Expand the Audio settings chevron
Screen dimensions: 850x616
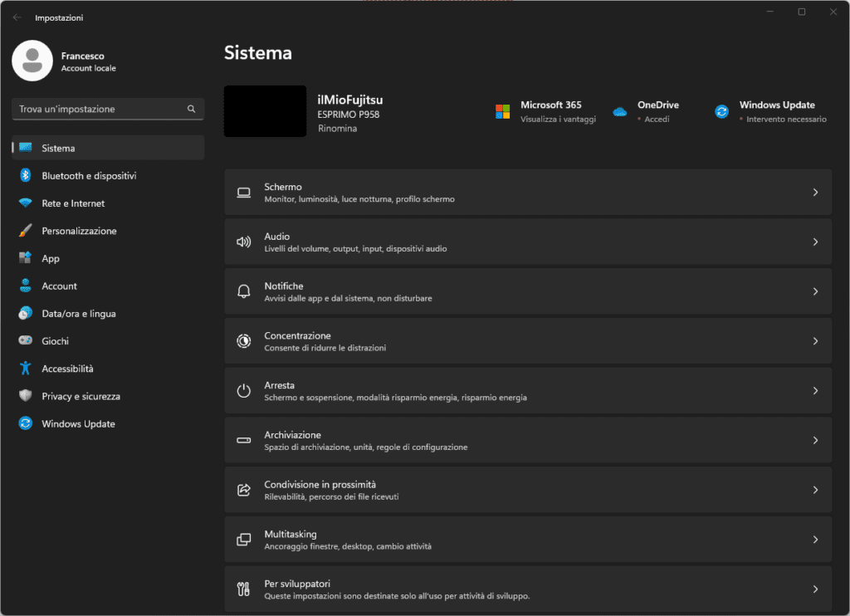tap(815, 242)
